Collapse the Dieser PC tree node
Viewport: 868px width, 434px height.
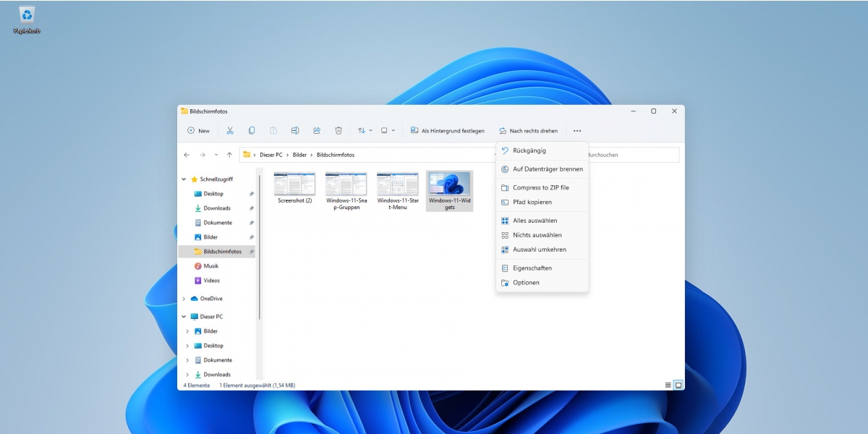coord(184,317)
